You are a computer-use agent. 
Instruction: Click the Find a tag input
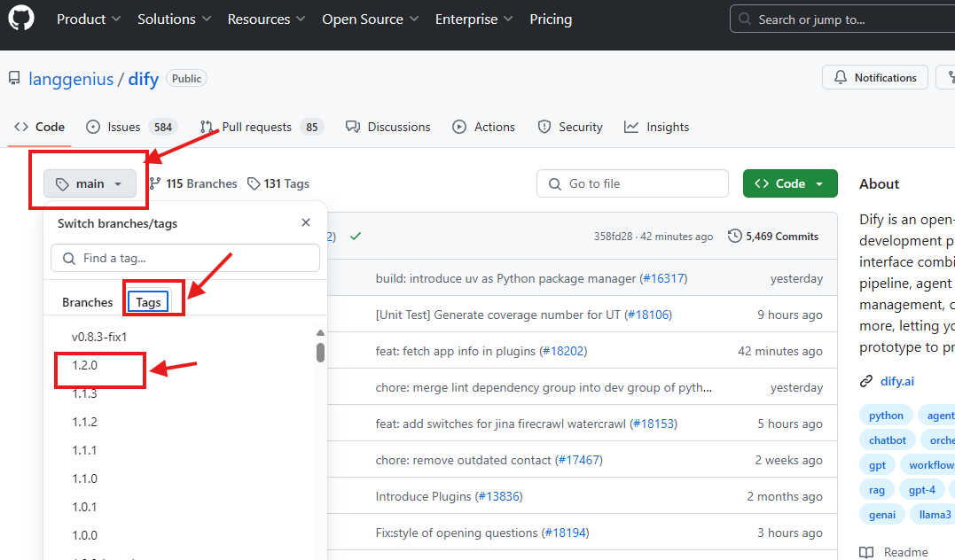pyautogui.click(x=185, y=258)
